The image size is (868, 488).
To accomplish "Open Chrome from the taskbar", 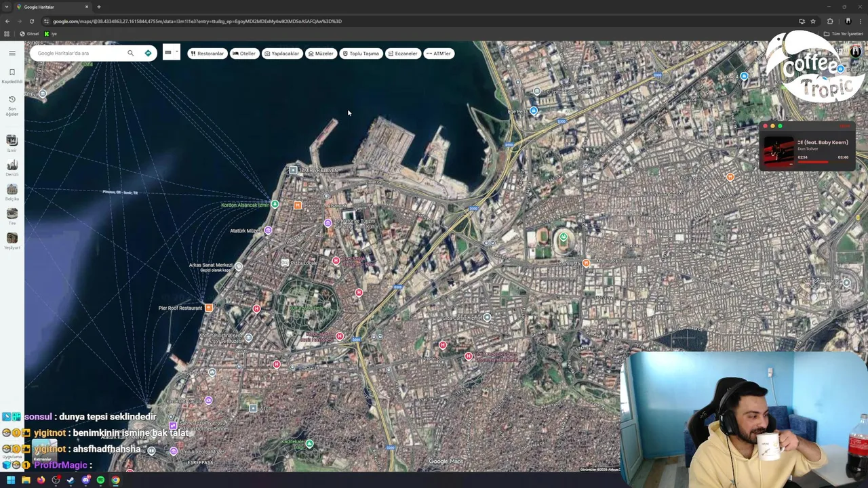I will click(115, 480).
